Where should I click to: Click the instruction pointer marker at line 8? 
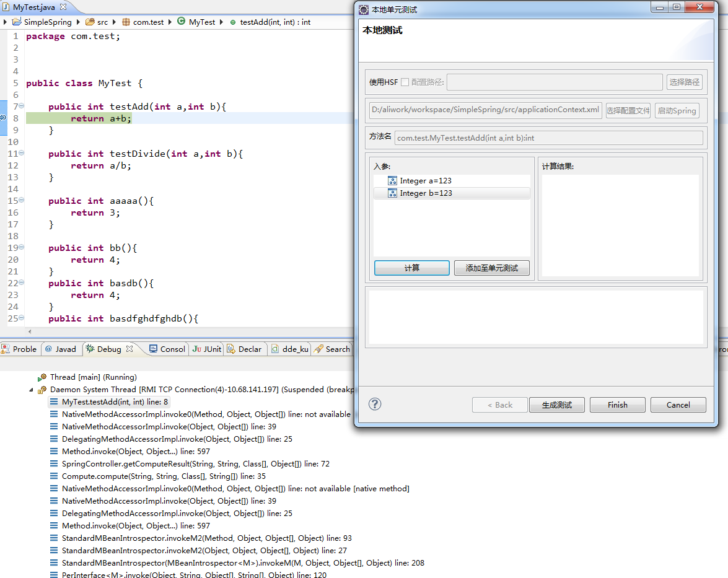[x=3, y=118]
